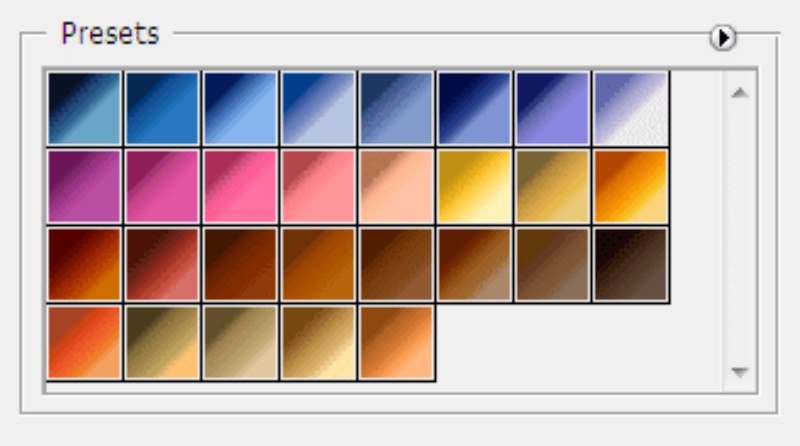
Task: Choose the gold to pale yellow gradient
Action: click(474, 186)
